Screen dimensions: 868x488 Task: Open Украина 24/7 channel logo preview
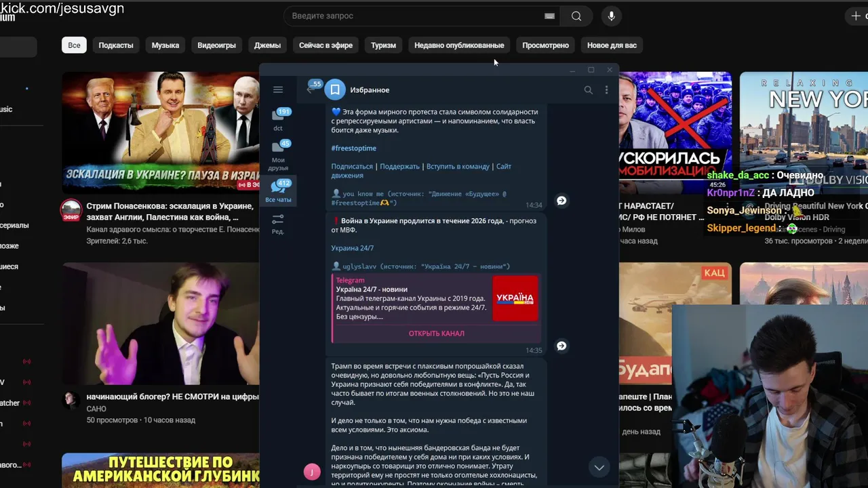[x=515, y=298]
